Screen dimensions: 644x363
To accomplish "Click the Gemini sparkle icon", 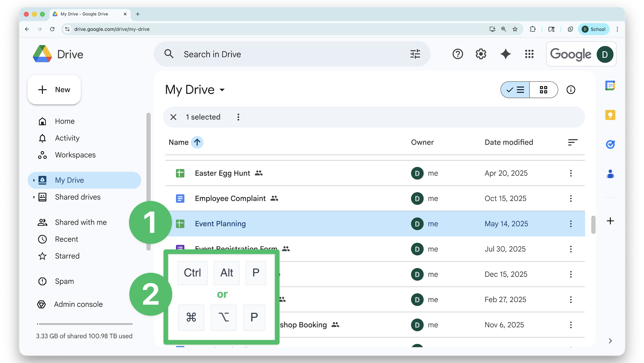I will (x=505, y=54).
